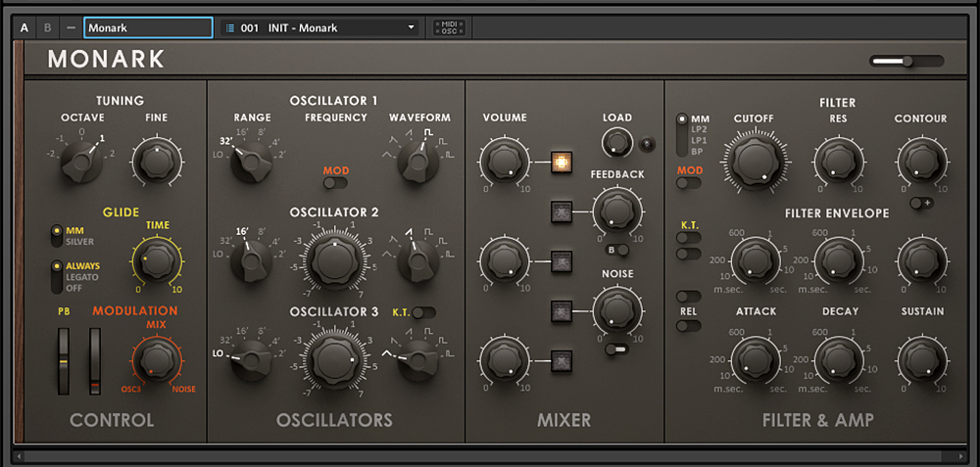The image size is (980, 467).
Task: Enable the oscillator 2 mixer channel button
Action: pyautogui.click(x=562, y=261)
